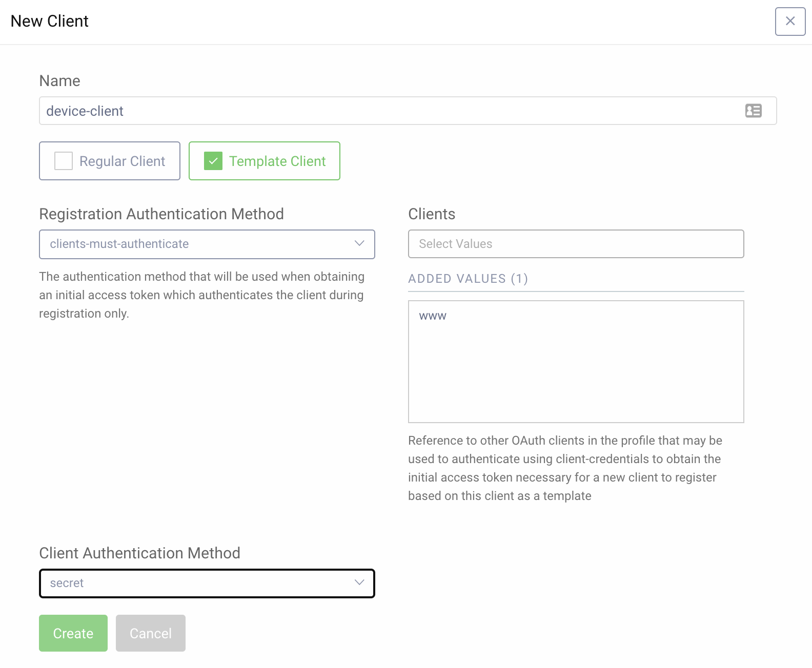Uncheck the Template Client checkbox
812x668 pixels.
(x=213, y=161)
